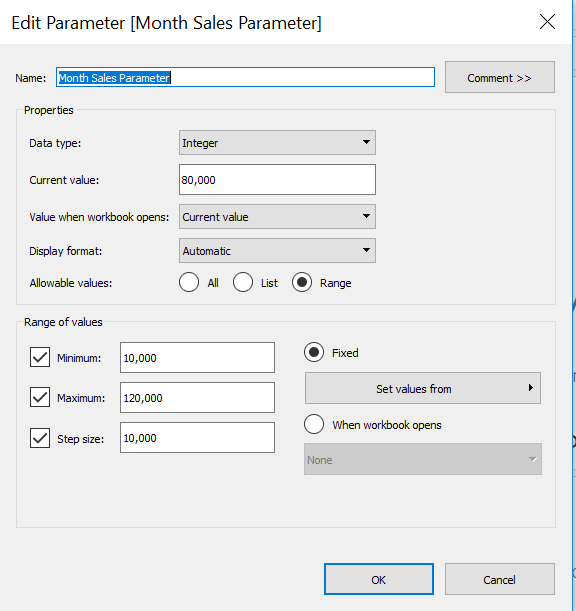Click the Maximum value field

(197, 398)
